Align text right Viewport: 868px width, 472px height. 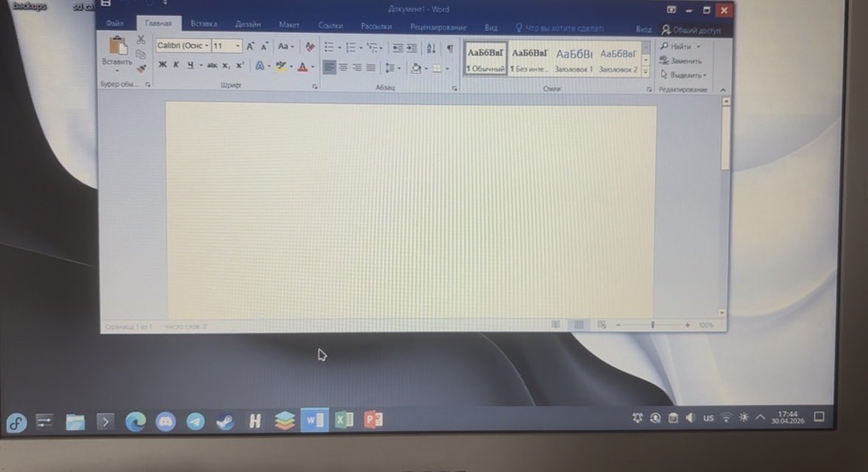[x=357, y=68]
